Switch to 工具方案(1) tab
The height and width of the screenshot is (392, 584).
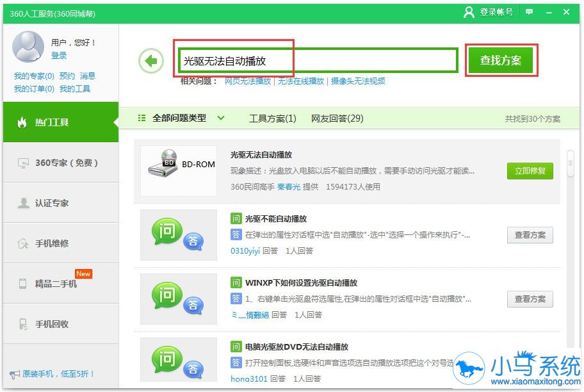(x=273, y=118)
